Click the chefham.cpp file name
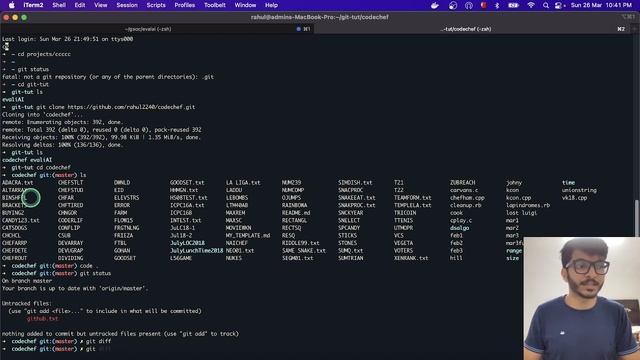 [467, 198]
